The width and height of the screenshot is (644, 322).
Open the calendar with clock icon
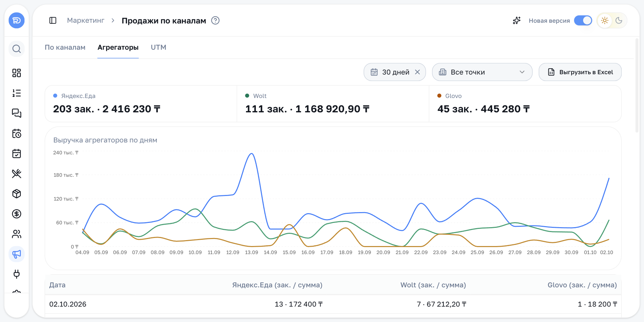point(16,133)
